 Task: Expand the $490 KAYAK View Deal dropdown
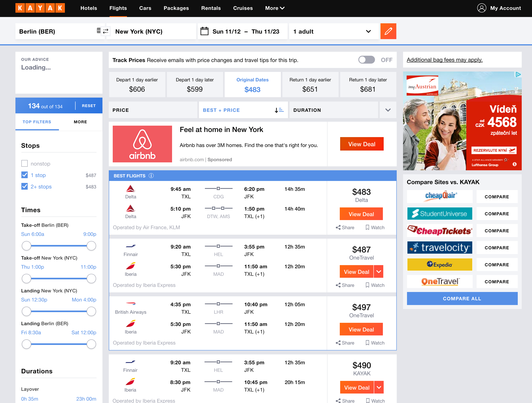click(x=379, y=387)
